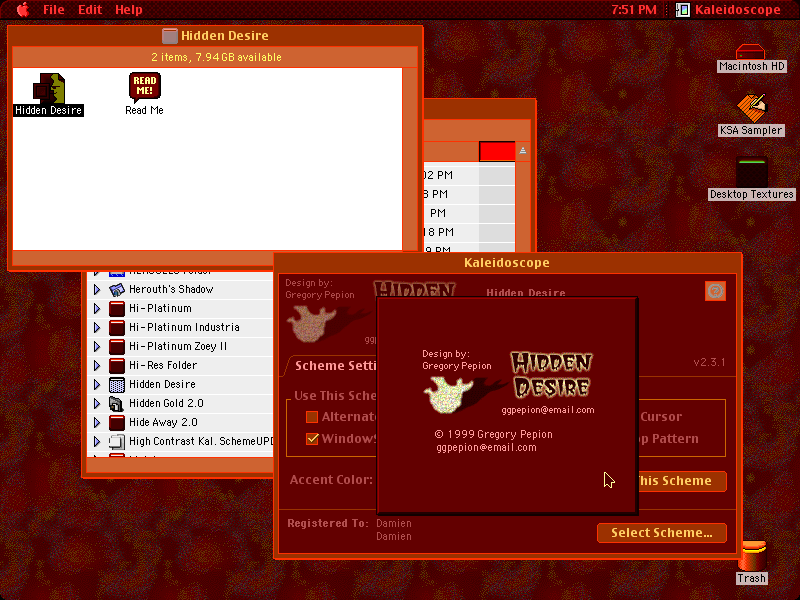Viewport: 800px width, 600px height.
Task: Select the KSA Sampler desktop icon
Action: tap(751, 108)
